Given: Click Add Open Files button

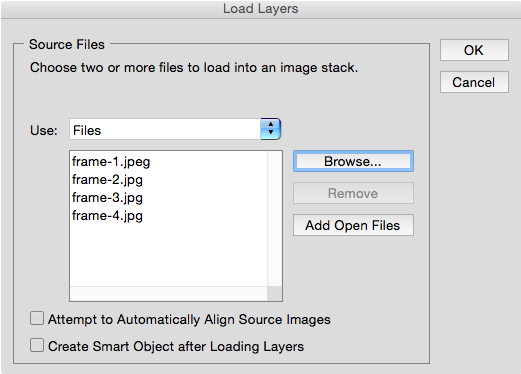Looking at the screenshot, I should pyautogui.click(x=353, y=225).
